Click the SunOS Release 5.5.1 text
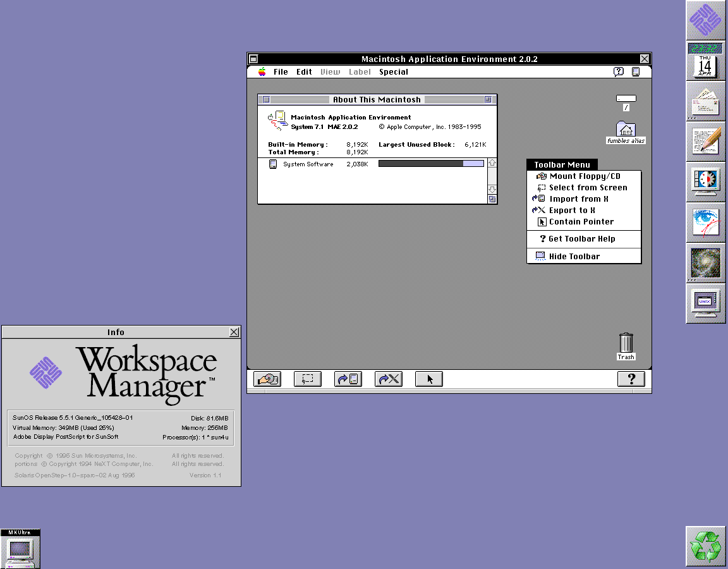This screenshot has height=569, width=728. click(x=73, y=417)
